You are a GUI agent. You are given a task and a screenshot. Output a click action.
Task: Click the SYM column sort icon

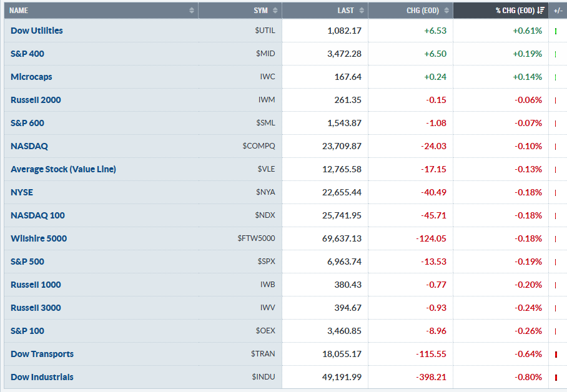tap(275, 11)
